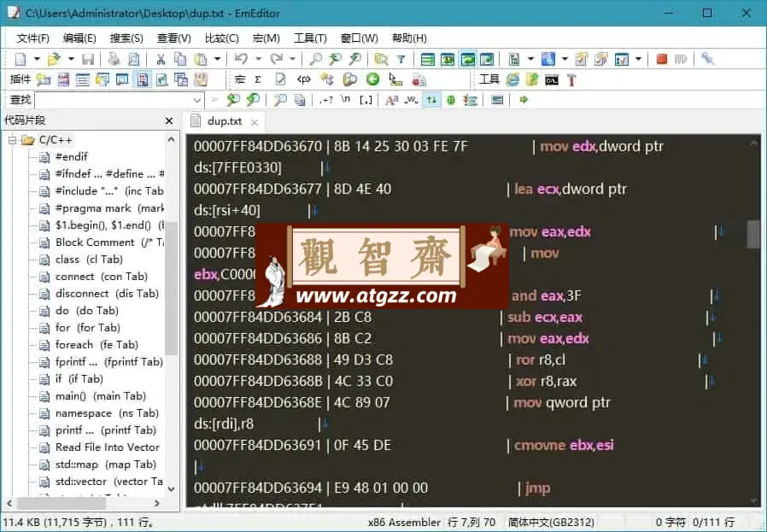The image size is (767, 532).
Task: Click the Cut scissors icon
Action: (161, 59)
